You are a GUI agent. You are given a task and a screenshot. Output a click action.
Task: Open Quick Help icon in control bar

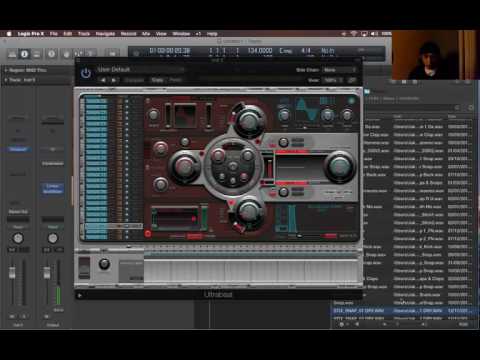click(x=51, y=54)
